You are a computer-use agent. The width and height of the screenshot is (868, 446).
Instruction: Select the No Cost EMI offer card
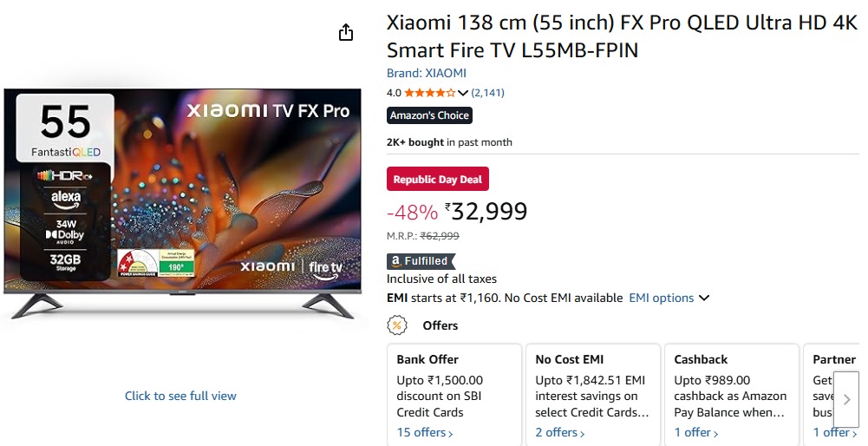pyautogui.click(x=592, y=394)
